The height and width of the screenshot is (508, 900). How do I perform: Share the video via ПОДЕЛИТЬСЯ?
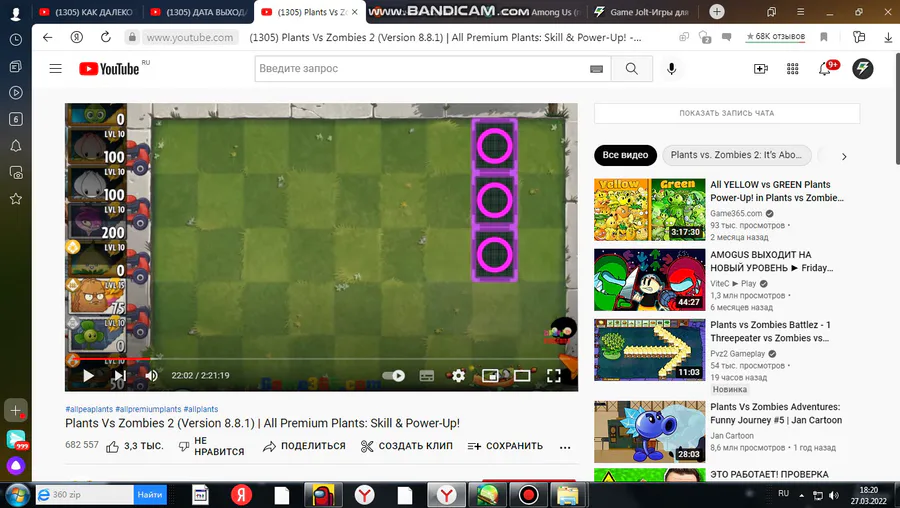[x=304, y=446]
